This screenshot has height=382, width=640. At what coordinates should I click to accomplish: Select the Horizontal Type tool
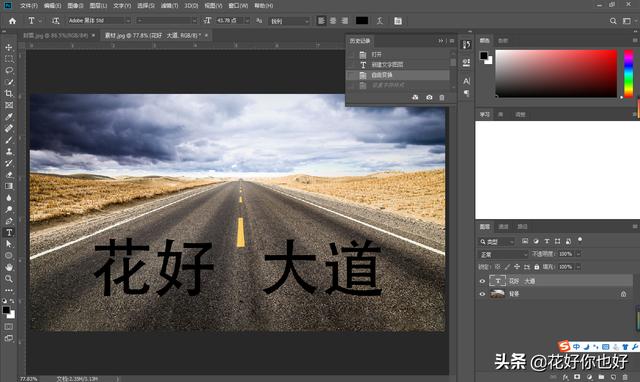click(9, 233)
